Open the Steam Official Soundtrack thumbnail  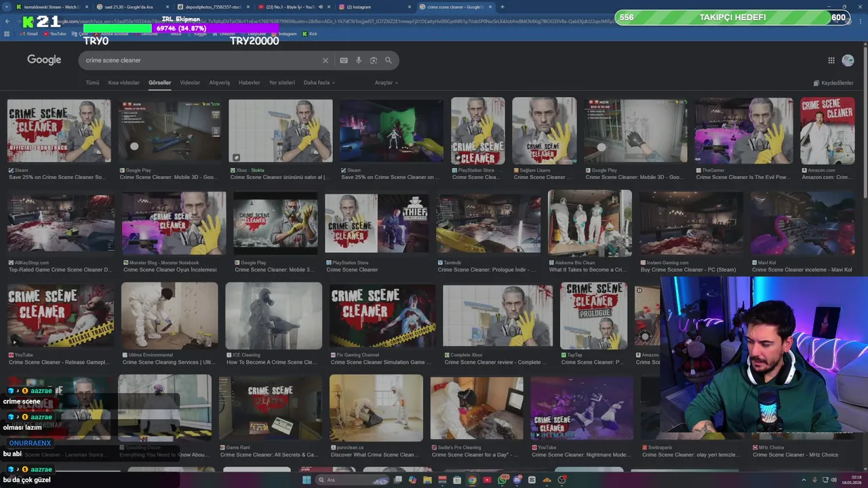[x=59, y=131]
